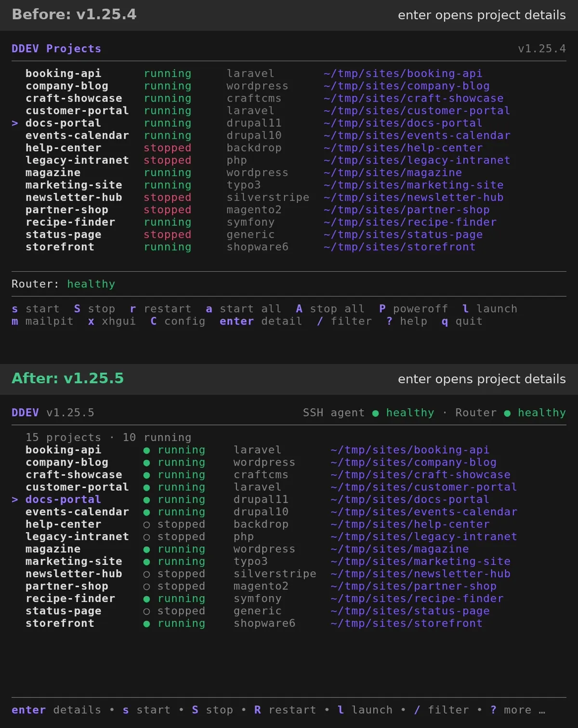Select highlighted docs-portal in the After list
This screenshot has height=728, width=578.
tap(63, 500)
